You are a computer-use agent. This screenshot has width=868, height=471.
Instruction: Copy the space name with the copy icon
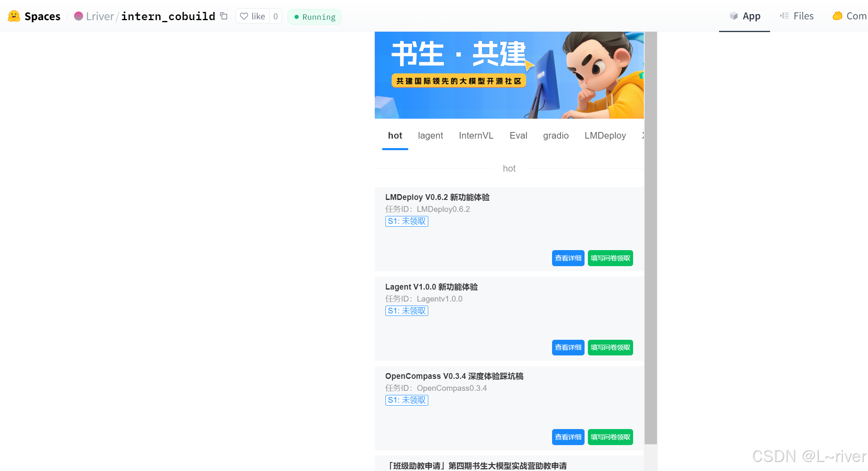224,16
